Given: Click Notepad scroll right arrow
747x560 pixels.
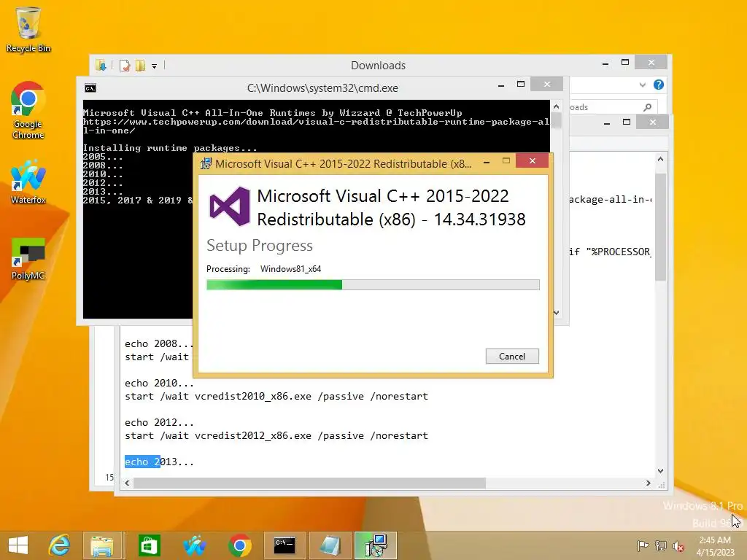Looking at the screenshot, I should pos(648,483).
